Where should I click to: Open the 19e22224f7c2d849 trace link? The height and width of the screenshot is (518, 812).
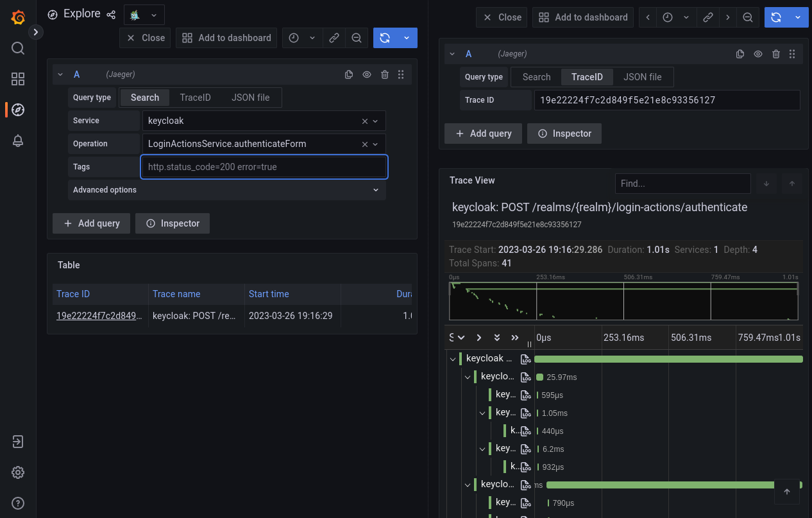tap(99, 315)
